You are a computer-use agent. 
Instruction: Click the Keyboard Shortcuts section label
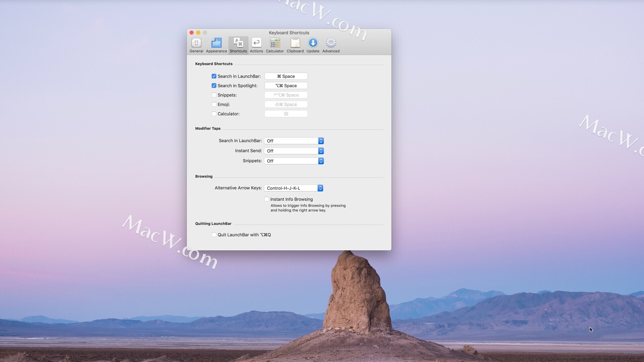click(x=214, y=64)
